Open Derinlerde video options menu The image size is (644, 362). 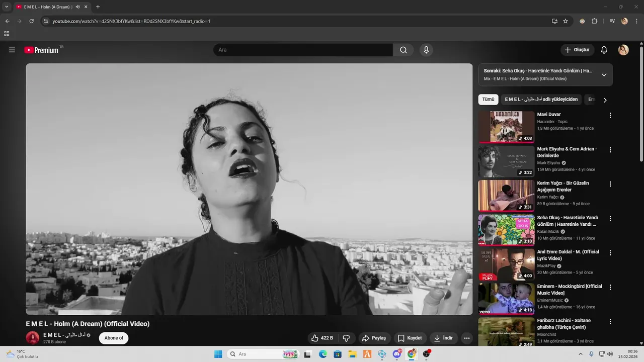(x=610, y=150)
